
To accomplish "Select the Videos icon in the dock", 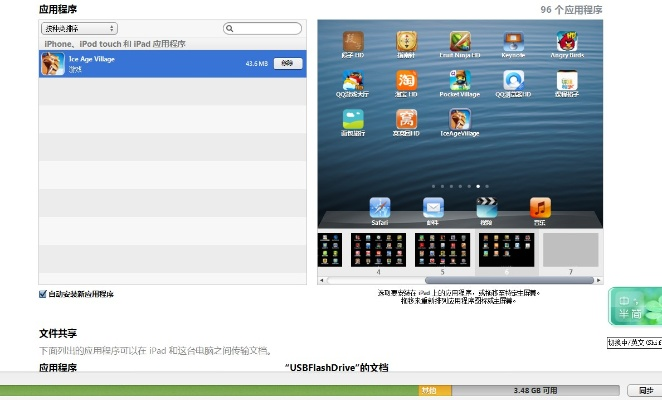I will (487, 208).
